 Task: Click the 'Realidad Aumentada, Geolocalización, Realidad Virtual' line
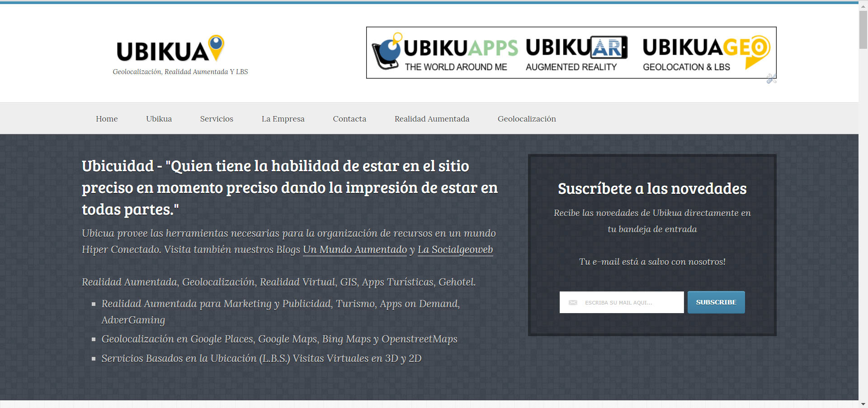(x=279, y=282)
